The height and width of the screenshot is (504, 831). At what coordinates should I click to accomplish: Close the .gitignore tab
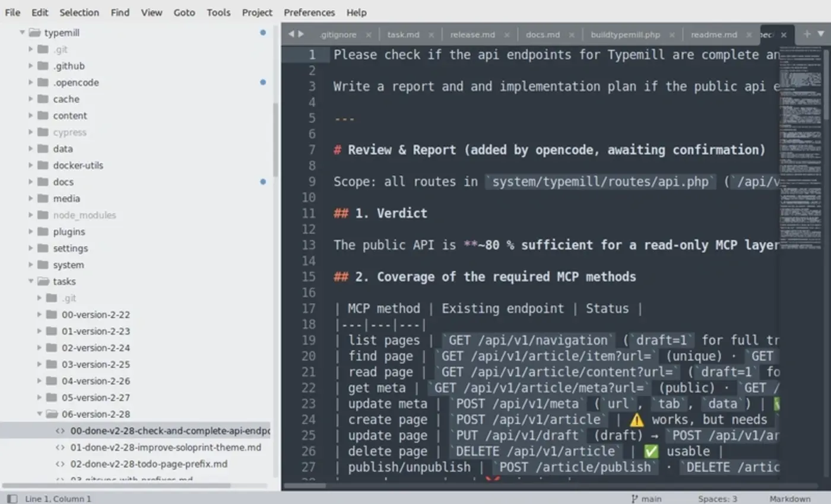tap(368, 35)
